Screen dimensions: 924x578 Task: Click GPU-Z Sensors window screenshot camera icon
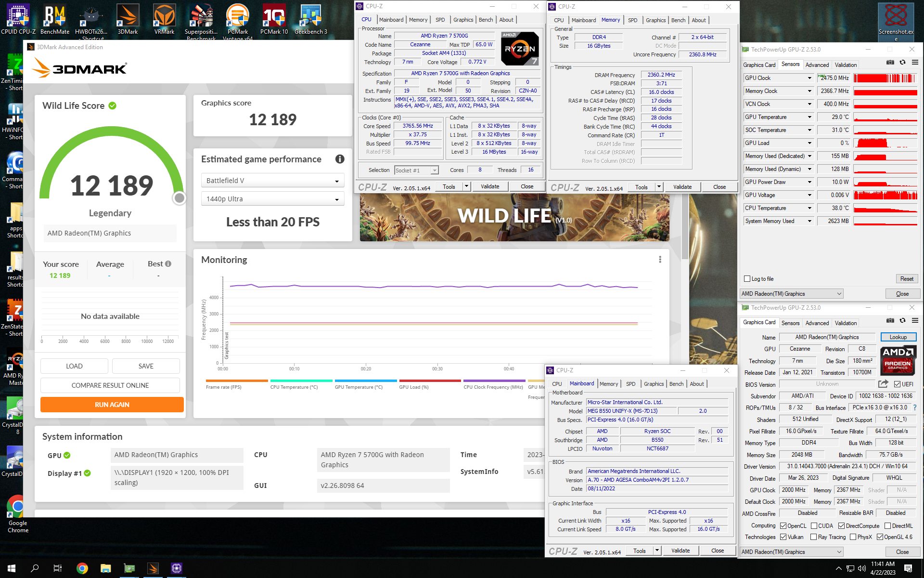[890, 63]
